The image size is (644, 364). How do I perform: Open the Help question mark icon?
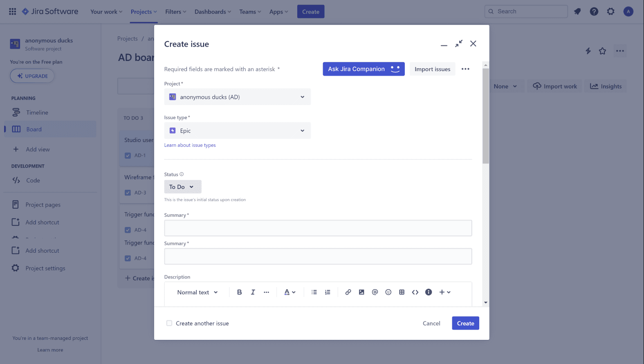tap(594, 11)
